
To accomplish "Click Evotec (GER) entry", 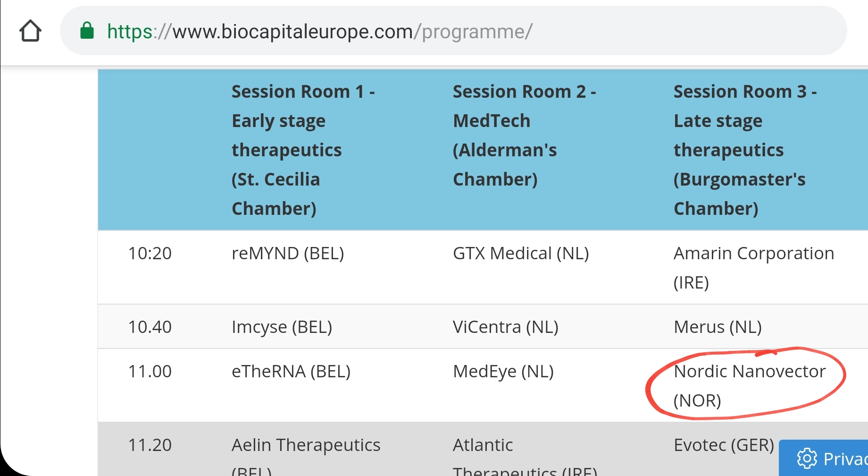I will tap(724, 445).
